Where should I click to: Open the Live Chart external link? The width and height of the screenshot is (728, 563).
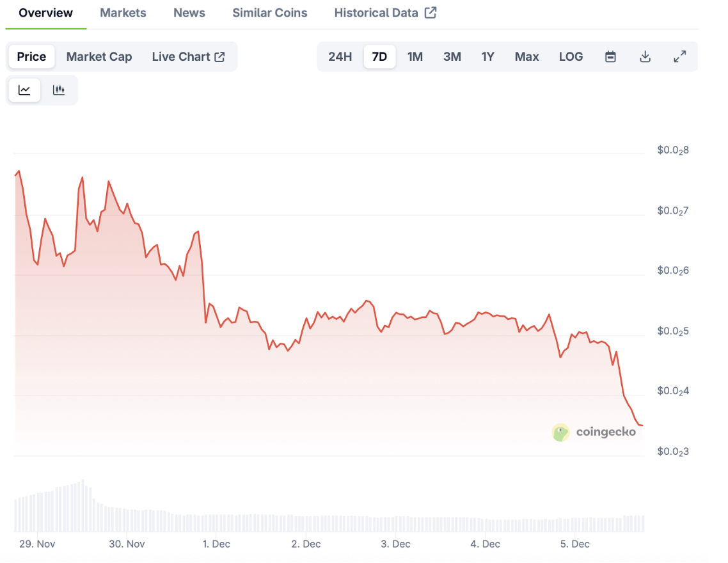[188, 57]
